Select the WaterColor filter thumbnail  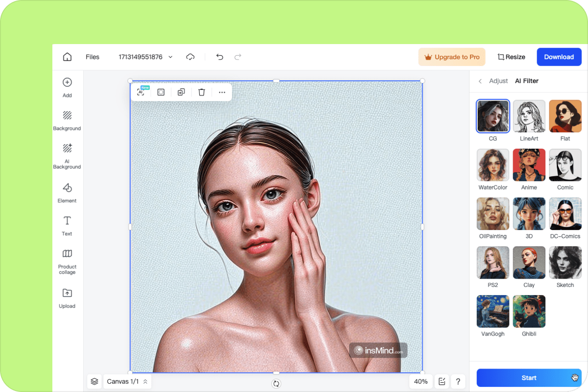pos(493,165)
